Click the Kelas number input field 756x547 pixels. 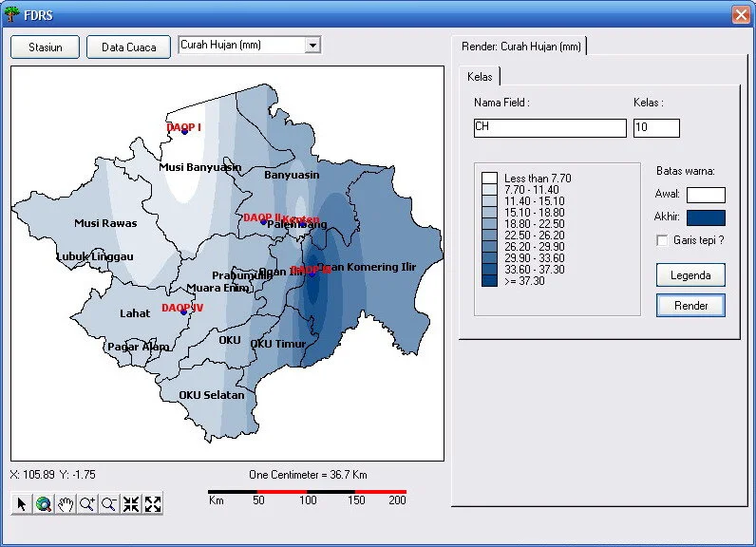(x=656, y=128)
